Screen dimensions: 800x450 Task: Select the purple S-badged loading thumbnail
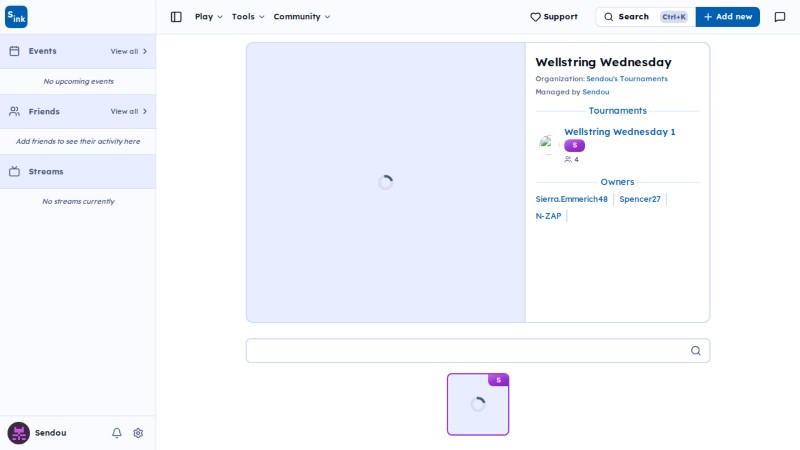(x=478, y=404)
